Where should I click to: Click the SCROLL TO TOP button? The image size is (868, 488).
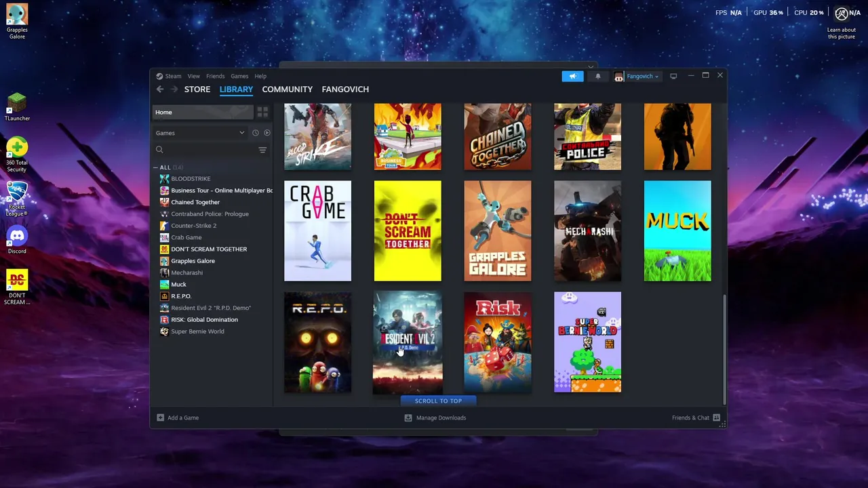[438, 401]
